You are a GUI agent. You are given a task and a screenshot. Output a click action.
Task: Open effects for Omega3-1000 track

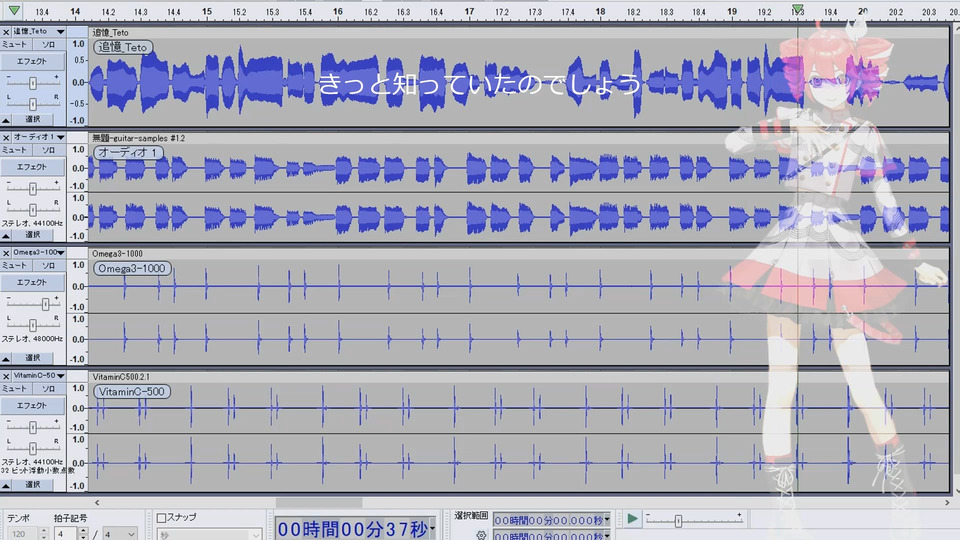(32, 282)
